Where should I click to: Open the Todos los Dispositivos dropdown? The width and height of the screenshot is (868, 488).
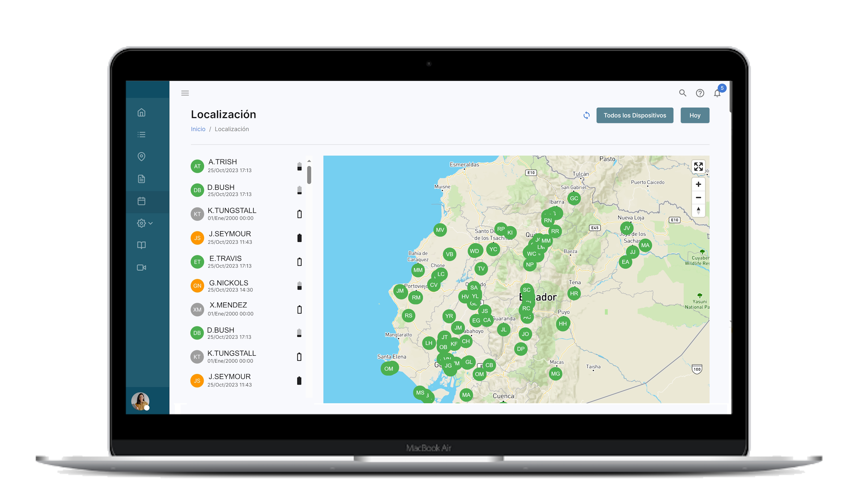tap(634, 115)
